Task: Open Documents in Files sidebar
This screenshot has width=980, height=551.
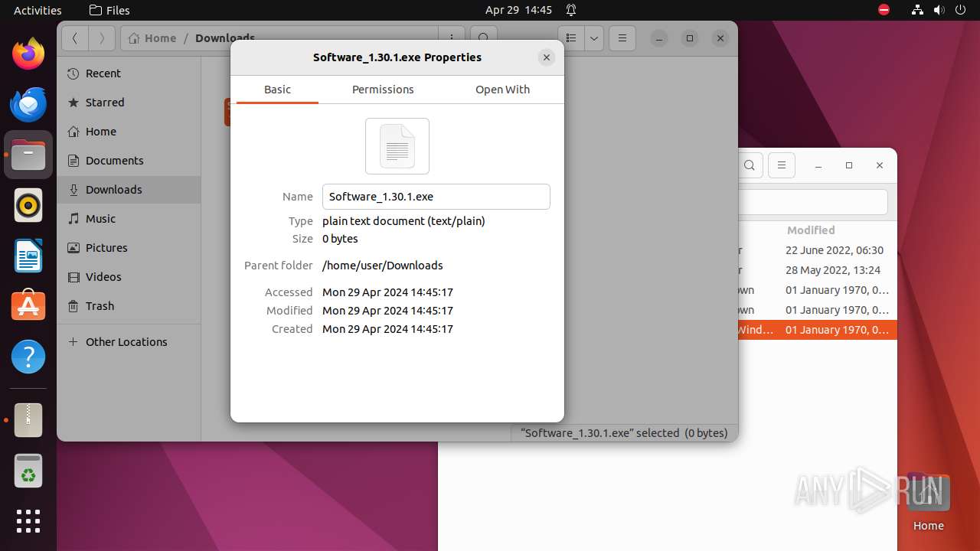Action: point(129,161)
